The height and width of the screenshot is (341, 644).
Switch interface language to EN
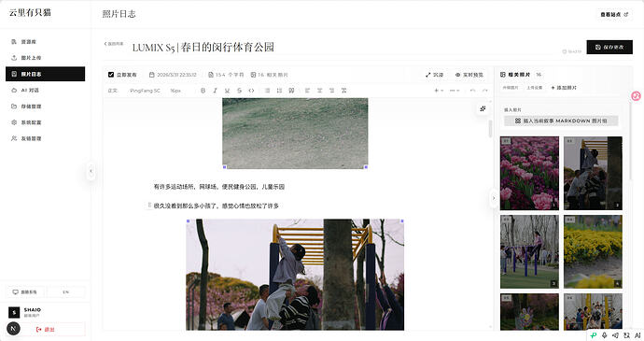65,292
